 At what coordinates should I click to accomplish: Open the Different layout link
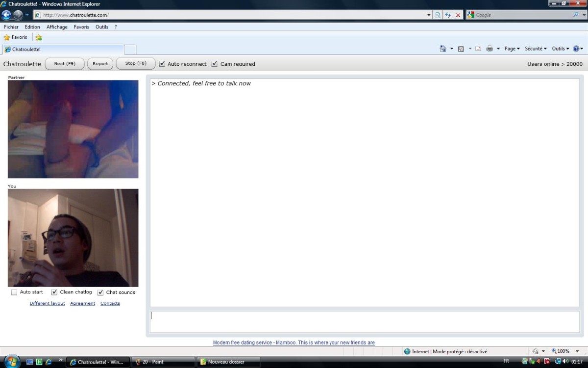48,303
